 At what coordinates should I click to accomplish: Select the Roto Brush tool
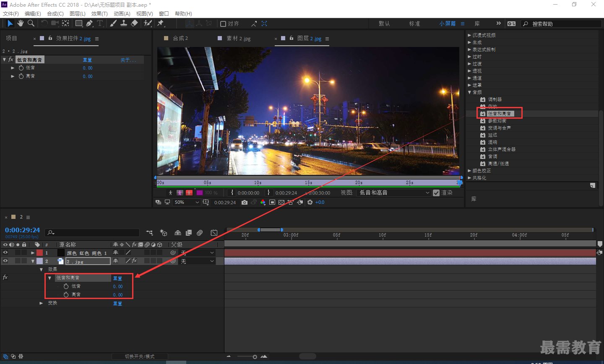pos(148,23)
